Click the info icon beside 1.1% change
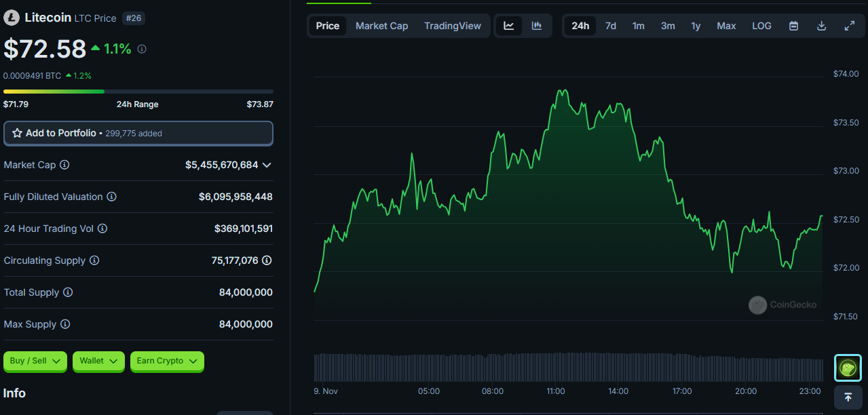 (142, 49)
